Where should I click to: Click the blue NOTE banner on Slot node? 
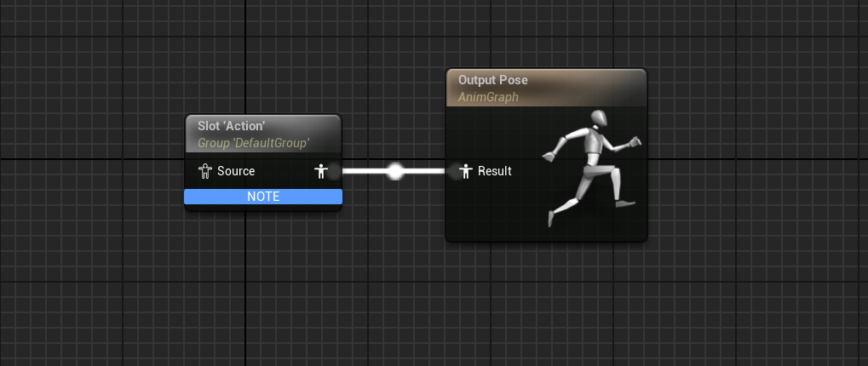263,197
